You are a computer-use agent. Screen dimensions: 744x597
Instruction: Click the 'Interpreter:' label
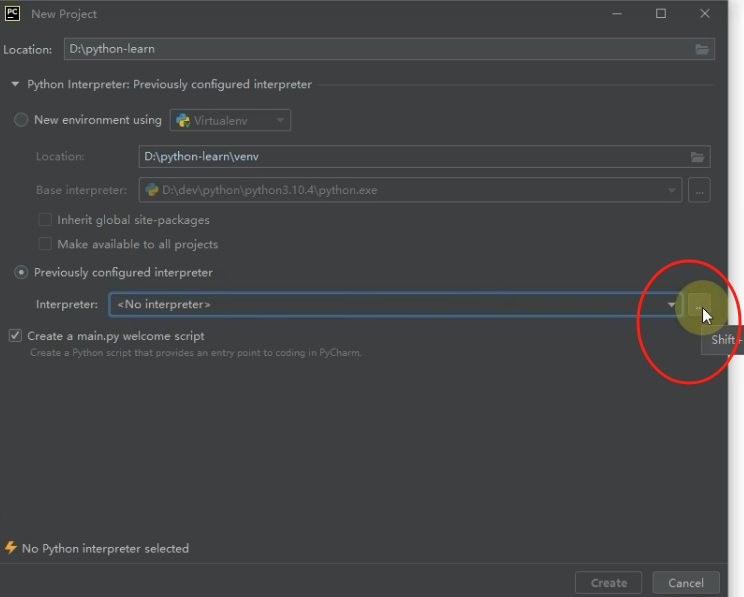[67, 305]
